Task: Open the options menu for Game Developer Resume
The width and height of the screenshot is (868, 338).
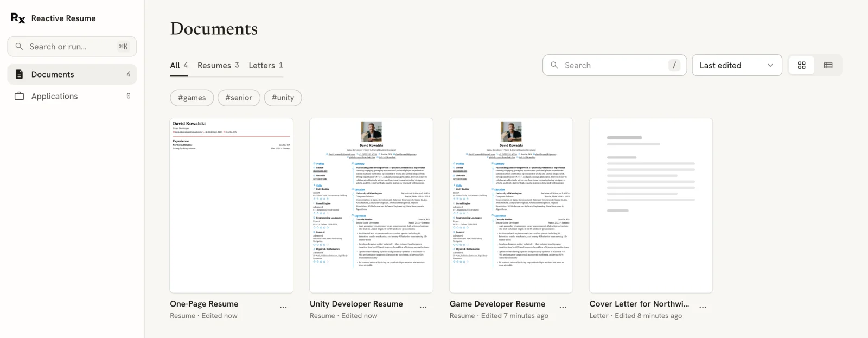Action: [x=563, y=307]
